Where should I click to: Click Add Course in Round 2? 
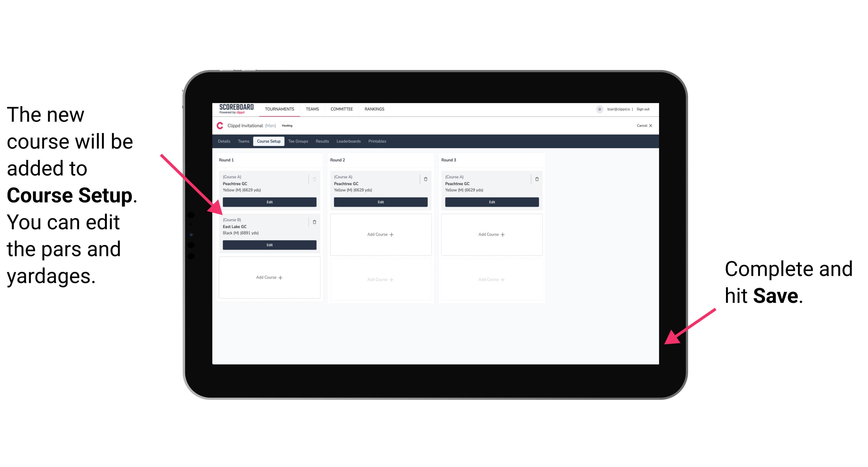click(x=379, y=233)
